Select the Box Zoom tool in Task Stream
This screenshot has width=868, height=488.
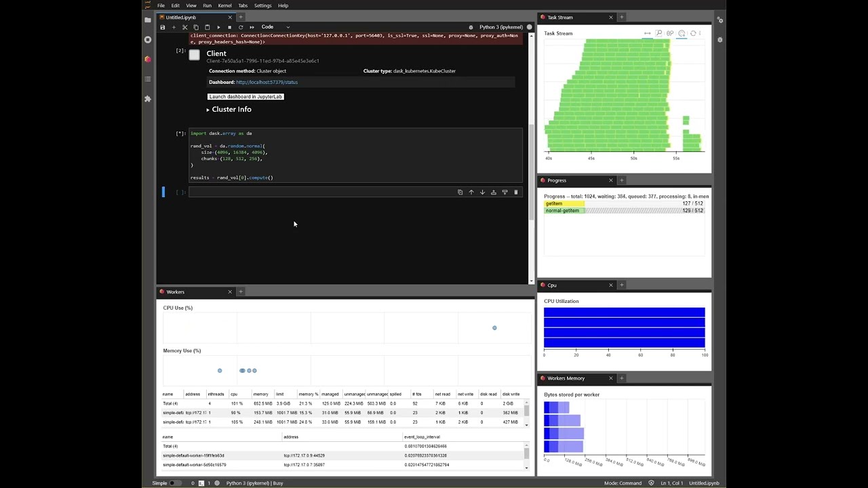tap(658, 33)
